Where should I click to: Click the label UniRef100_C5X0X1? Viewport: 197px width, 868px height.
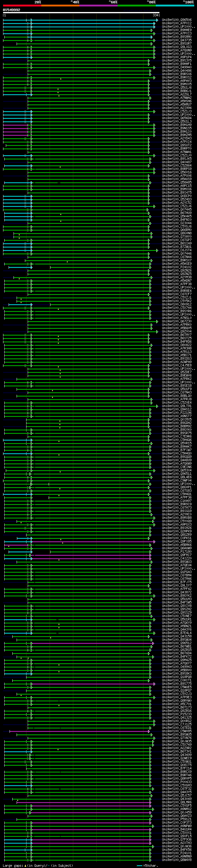[177, 833]
